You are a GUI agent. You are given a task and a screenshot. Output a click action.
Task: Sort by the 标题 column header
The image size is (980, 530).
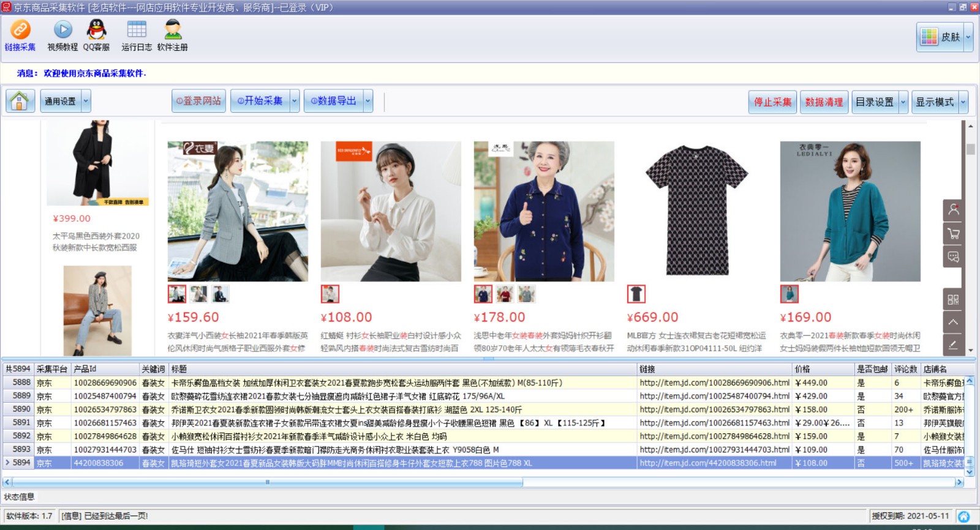(403, 369)
